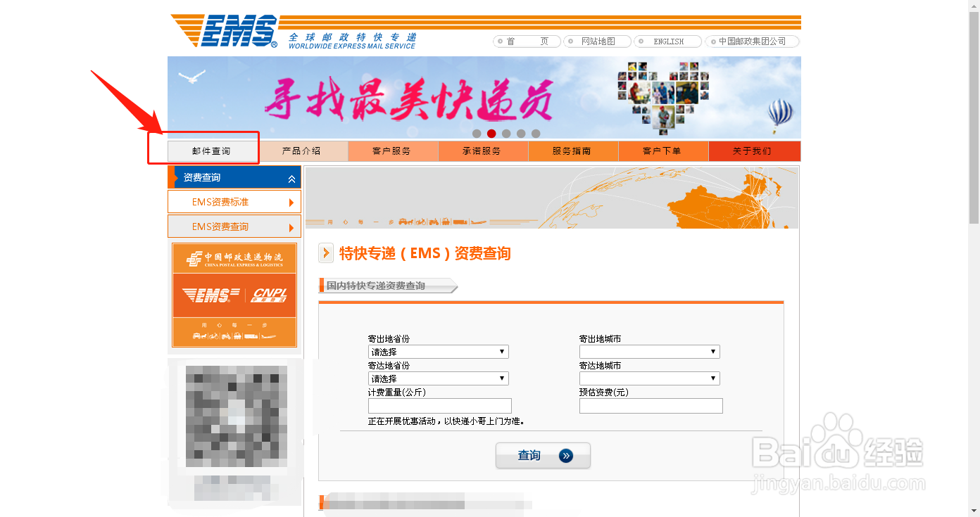
Task: Select the fifth banner carousel dot
Action: pos(536,134)
